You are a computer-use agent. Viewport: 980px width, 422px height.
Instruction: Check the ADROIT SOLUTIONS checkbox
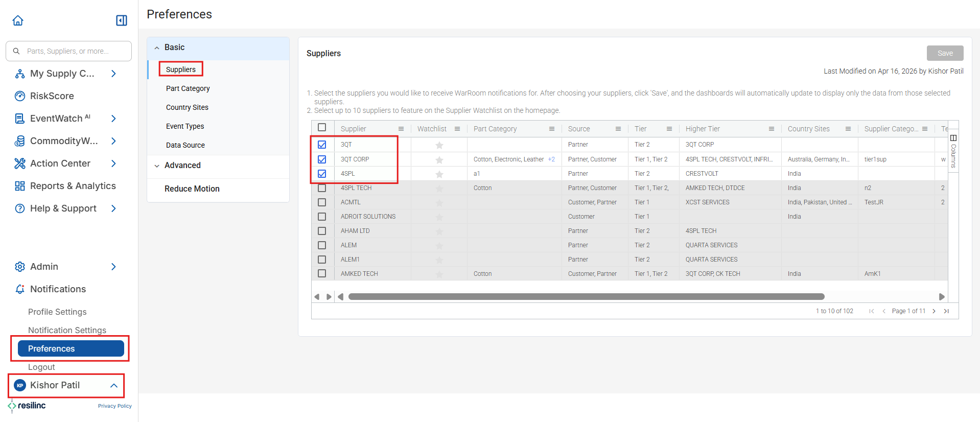coord(322,217)
